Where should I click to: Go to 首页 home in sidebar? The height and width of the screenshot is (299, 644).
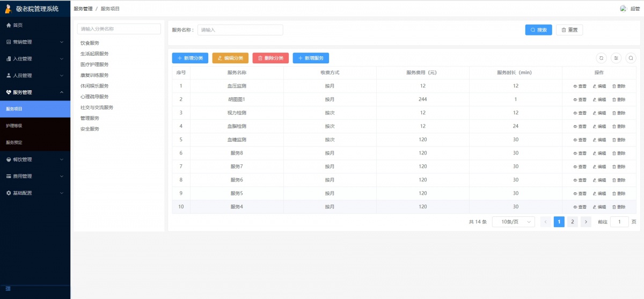18,25
